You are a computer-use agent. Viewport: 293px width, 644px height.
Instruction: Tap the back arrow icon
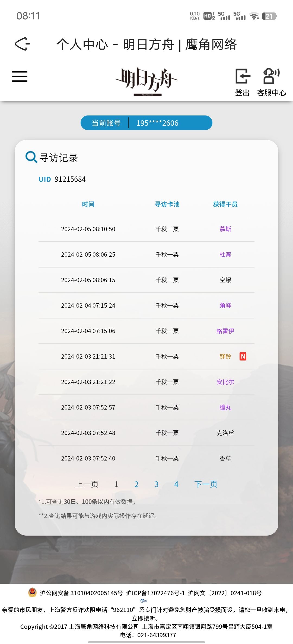(22, 44)
